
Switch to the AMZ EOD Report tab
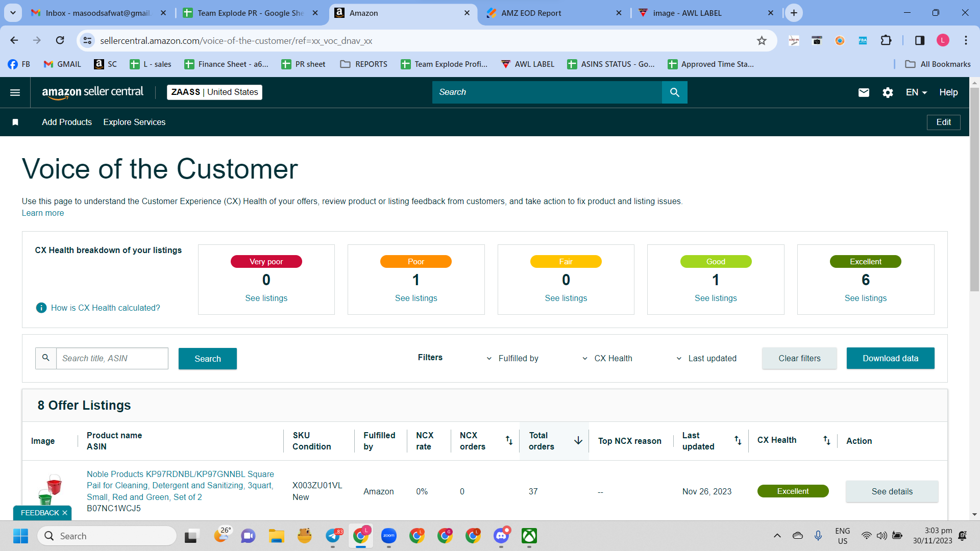coord(554,13)
